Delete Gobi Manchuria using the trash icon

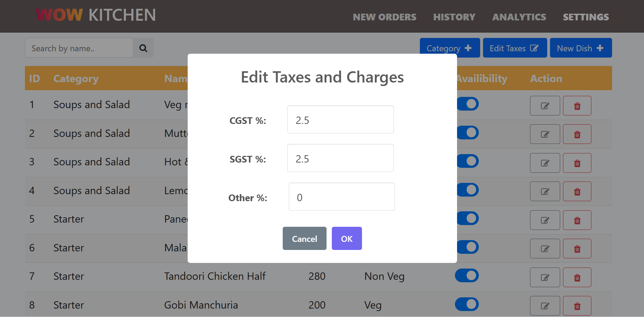[x=577, y=306]
